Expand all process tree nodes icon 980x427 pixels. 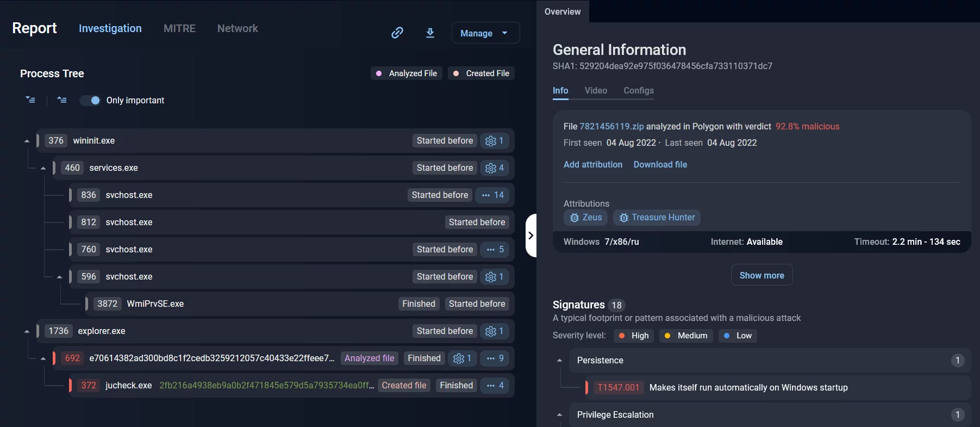tap(30, 100)
